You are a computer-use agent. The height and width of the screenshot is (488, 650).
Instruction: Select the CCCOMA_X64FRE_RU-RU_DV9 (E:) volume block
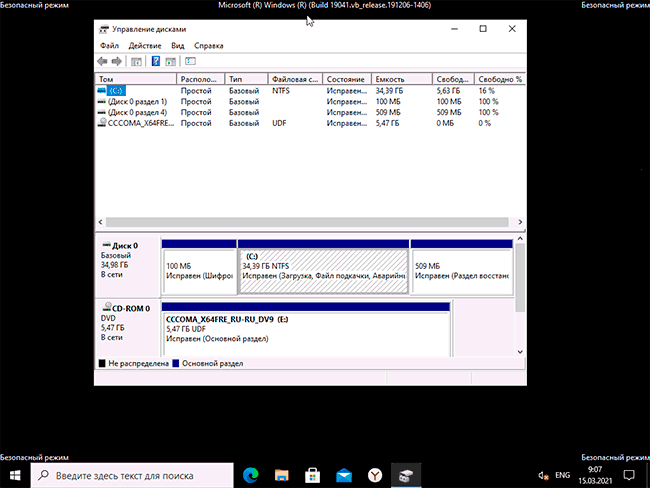[x=306, y=330]
